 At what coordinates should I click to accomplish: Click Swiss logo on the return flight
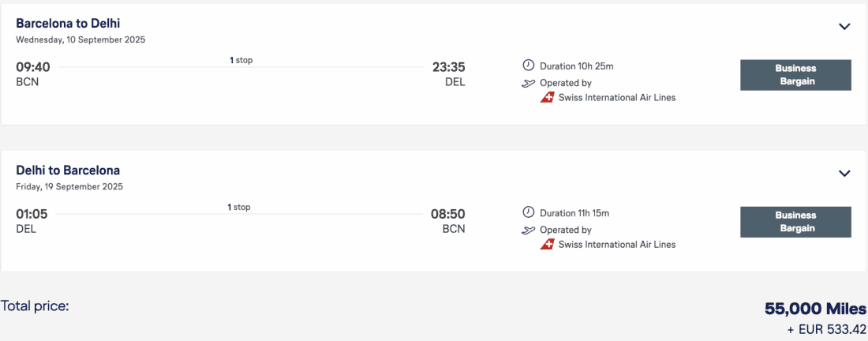547,244
